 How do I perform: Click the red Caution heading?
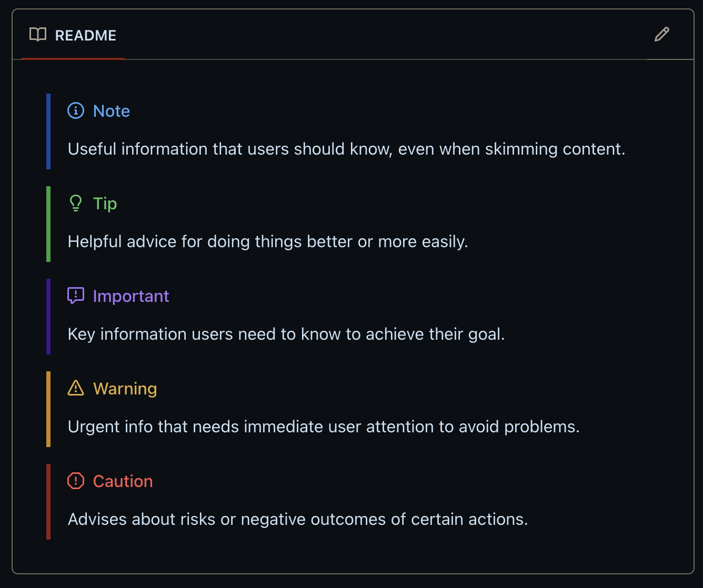(x=123, y=481)
